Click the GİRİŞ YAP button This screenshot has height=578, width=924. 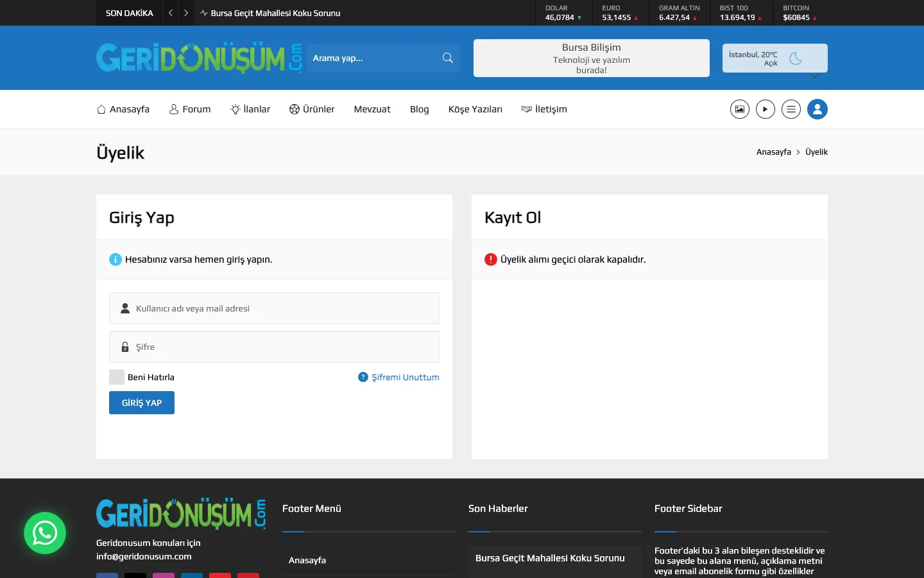tap(142, 403)
